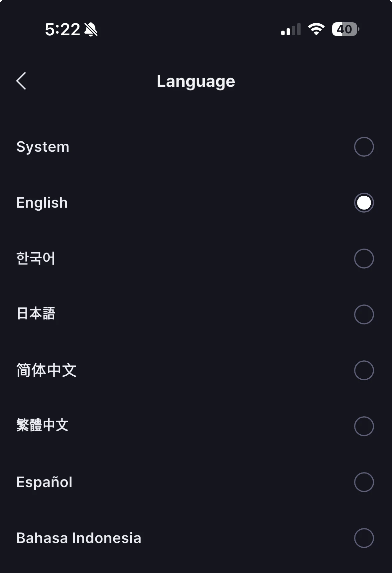Pick the Bahasa Indonesia language label
The image size is (392, 573).
pos(79,538)
